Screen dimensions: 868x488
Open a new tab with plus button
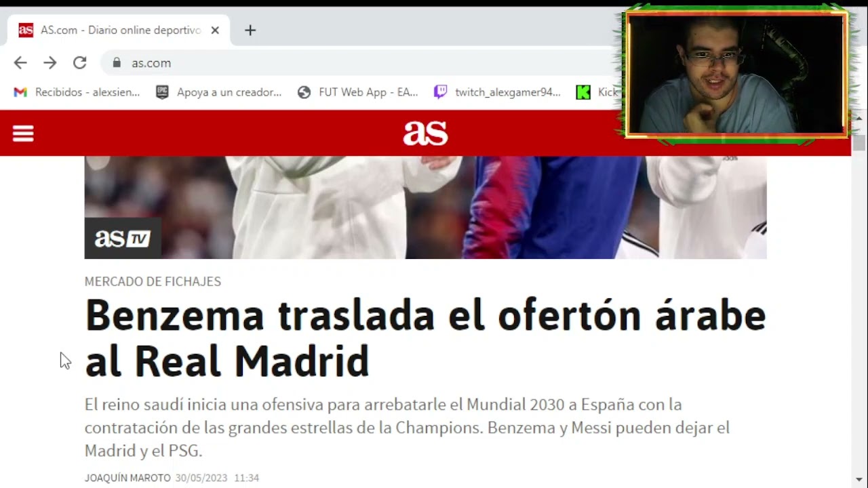[x=250, y=30]
